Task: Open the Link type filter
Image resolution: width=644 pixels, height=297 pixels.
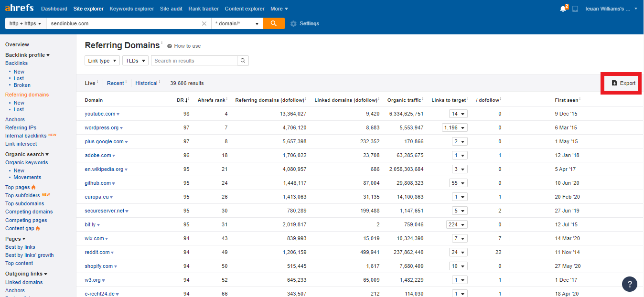Action: [x=102, y=61]
